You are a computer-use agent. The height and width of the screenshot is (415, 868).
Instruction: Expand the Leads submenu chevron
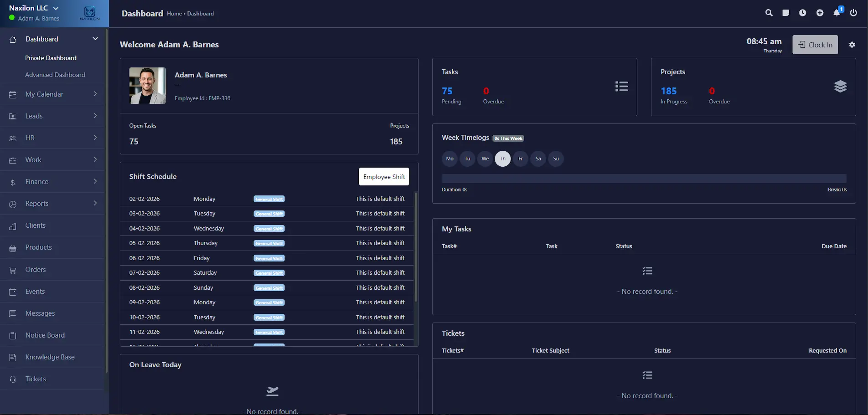(95, 116)
